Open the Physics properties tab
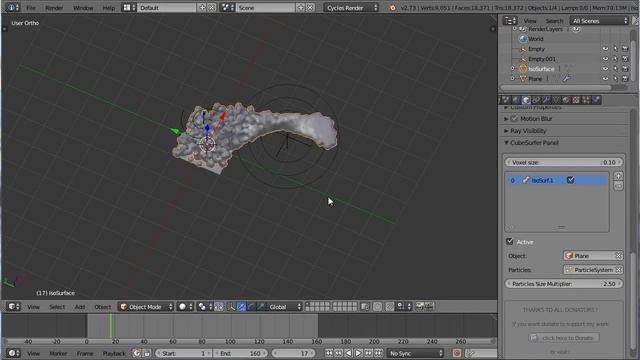 point(596,100)
